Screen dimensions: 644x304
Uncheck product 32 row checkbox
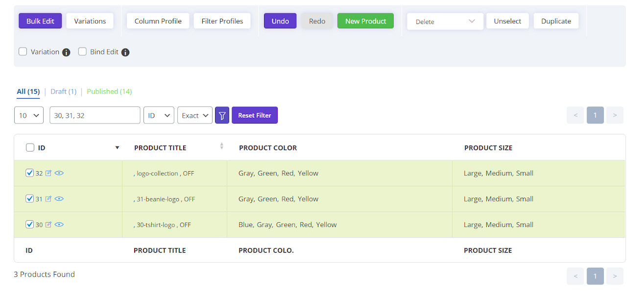point(30,173)
